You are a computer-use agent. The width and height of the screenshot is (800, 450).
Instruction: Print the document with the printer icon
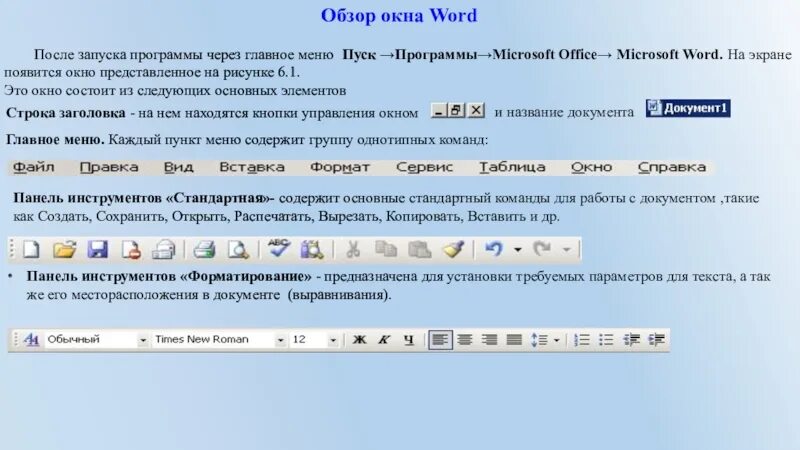tap(204, 249)
